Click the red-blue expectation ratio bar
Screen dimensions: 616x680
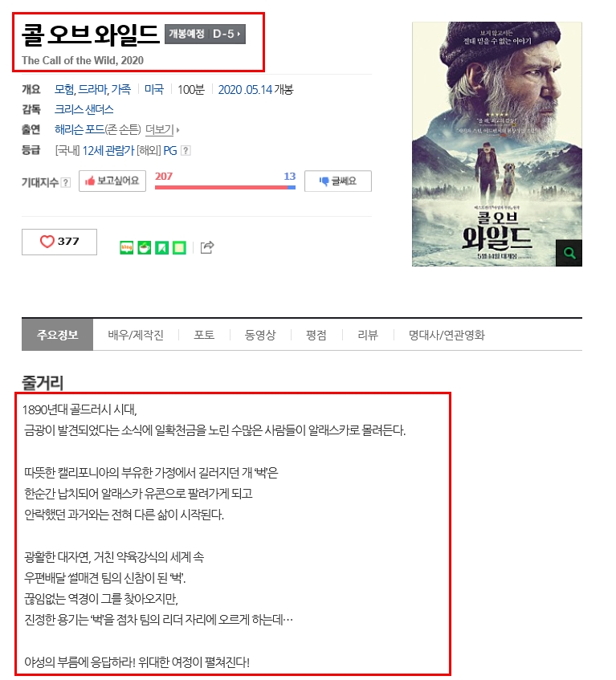225,187
